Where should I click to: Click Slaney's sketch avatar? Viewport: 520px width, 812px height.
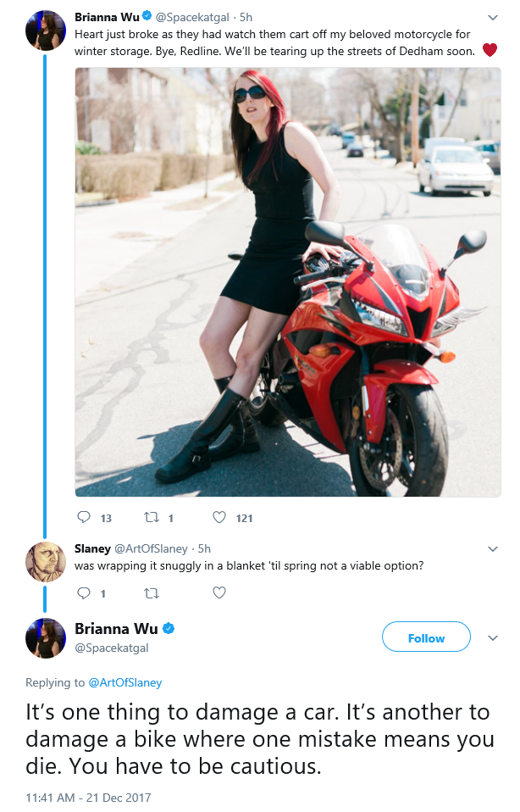pos(46,562)
